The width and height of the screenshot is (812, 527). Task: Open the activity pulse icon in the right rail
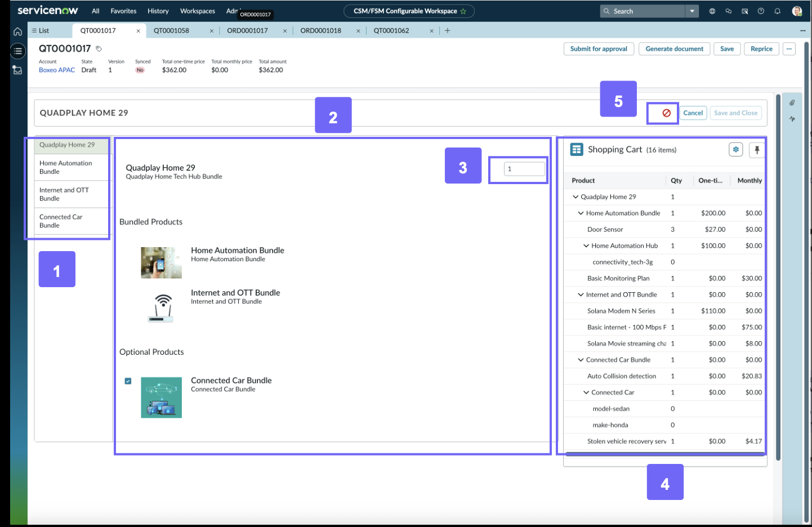[792, 119]
